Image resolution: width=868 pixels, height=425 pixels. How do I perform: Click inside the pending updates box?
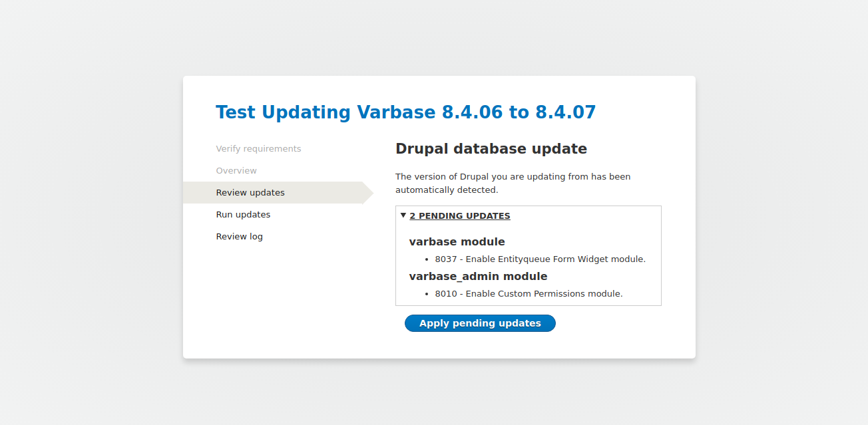click(528, 255)
